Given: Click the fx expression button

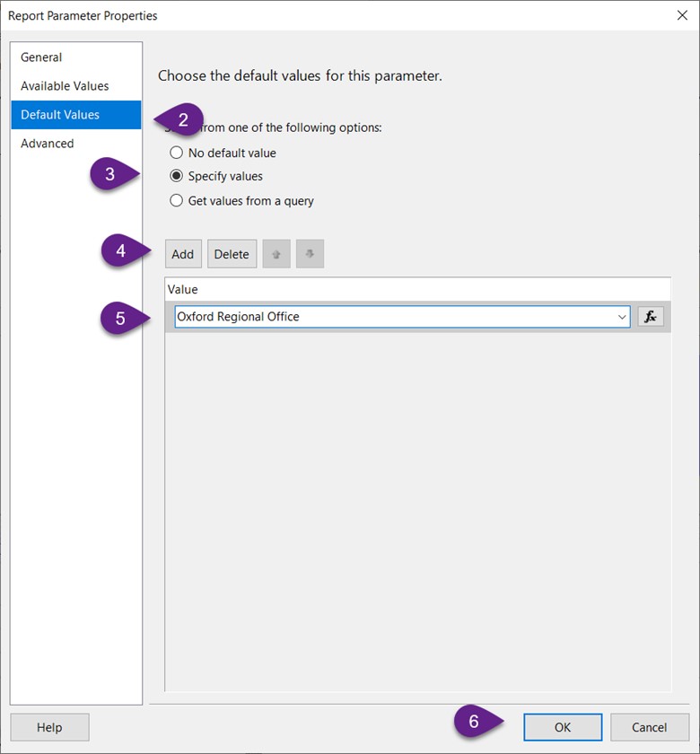Looking at the screenshot, I should (651, 317).
